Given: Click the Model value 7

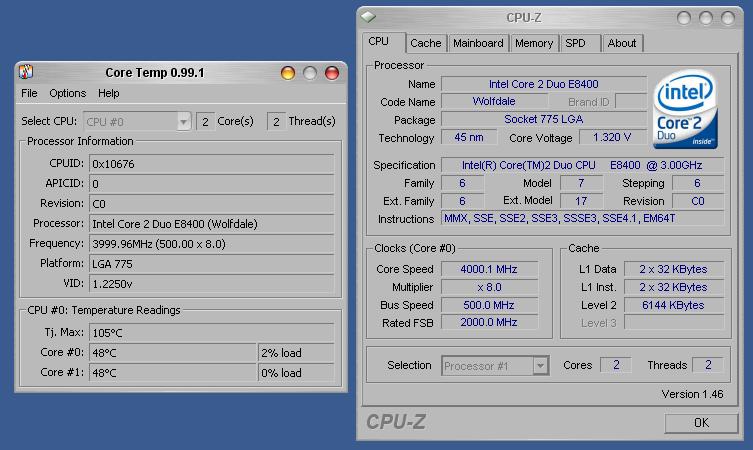Looking at the screenshot, I should click(581, 183).
